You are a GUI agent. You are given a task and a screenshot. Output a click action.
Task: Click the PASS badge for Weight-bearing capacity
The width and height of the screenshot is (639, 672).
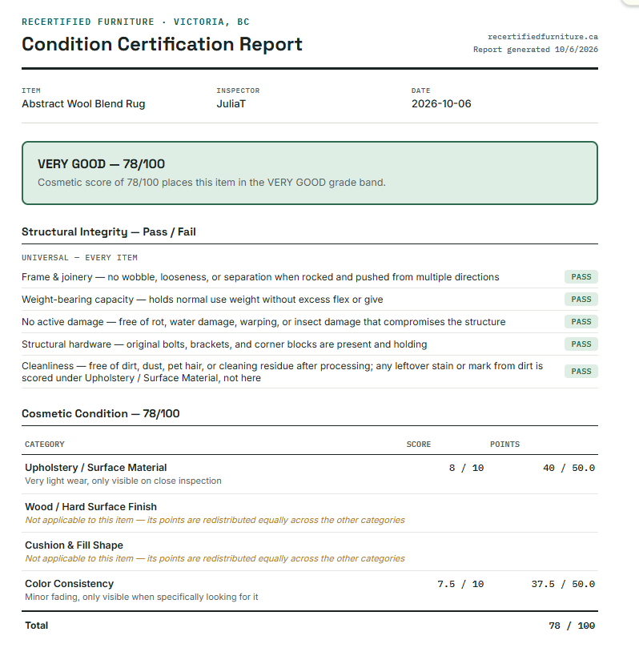pos(581,299)
